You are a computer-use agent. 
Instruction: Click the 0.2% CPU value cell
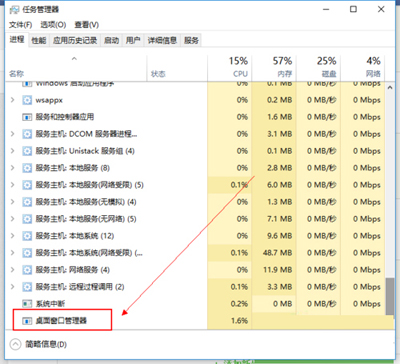(x=229, y=304)
